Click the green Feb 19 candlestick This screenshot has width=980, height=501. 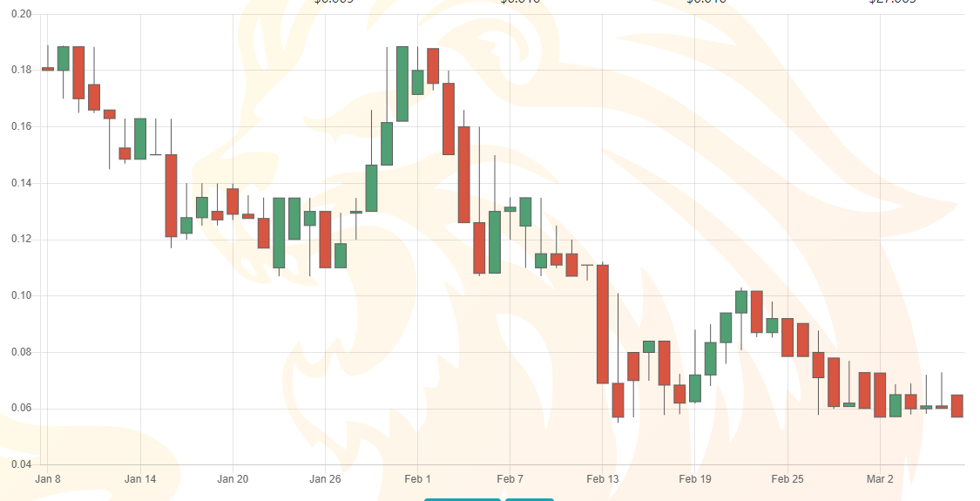[695, 389]
